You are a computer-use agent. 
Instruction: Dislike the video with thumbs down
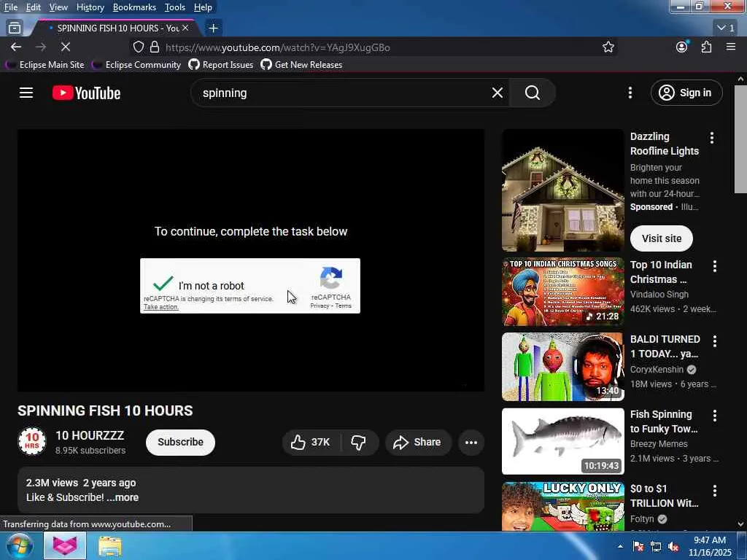[359, 443]
